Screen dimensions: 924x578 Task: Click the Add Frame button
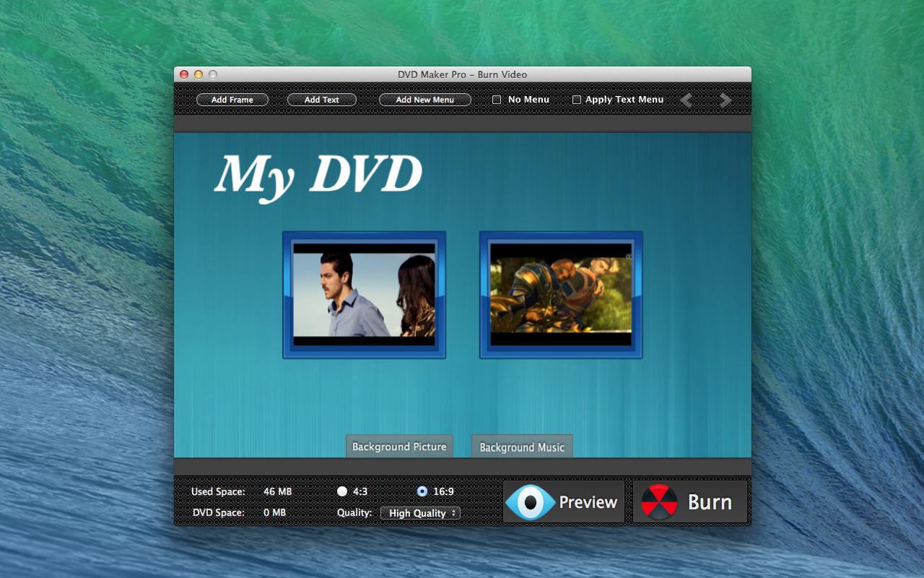click(232, 100)
